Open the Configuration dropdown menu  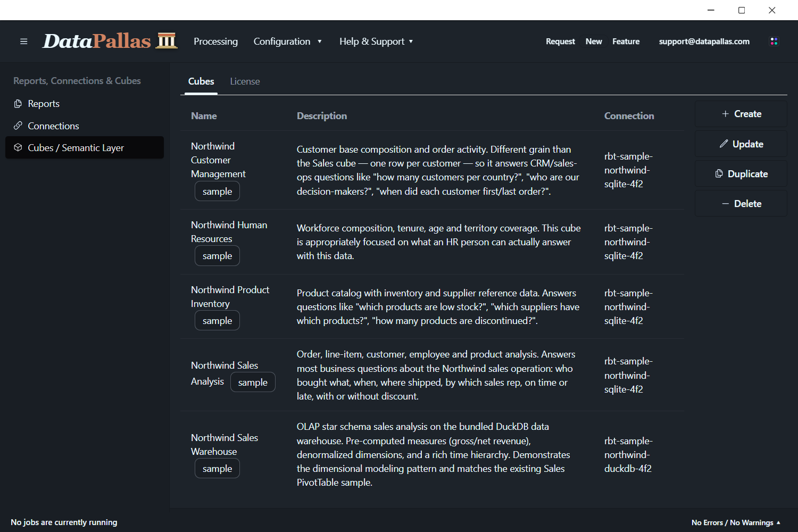click(288, 41)
